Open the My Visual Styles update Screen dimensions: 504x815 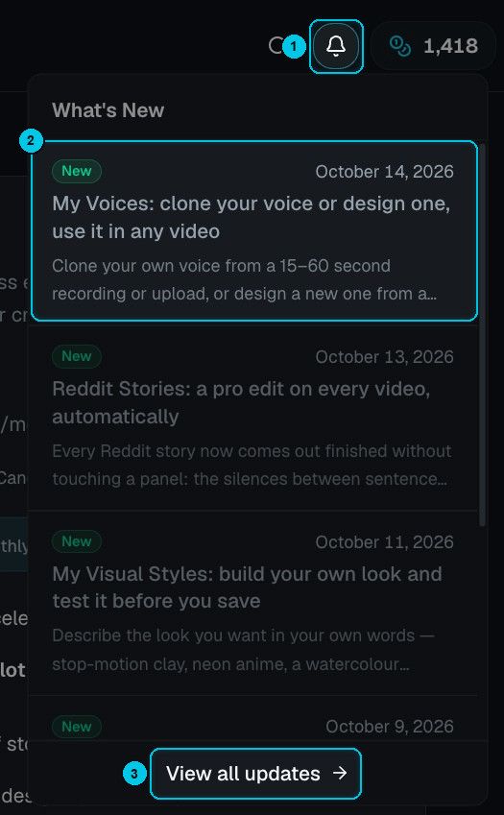(x=253, y=603)
